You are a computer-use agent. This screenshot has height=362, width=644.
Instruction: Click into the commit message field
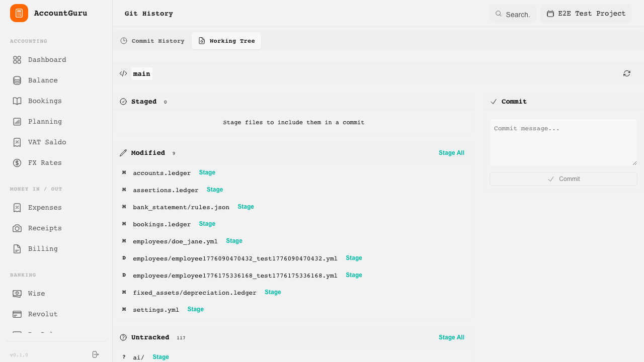[x=563, y=142]
